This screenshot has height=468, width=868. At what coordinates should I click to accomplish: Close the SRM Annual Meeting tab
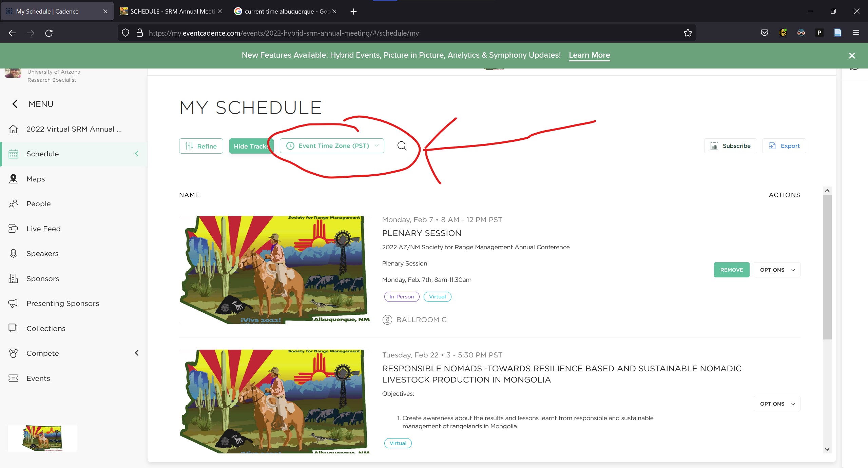(x=220, y=12)
